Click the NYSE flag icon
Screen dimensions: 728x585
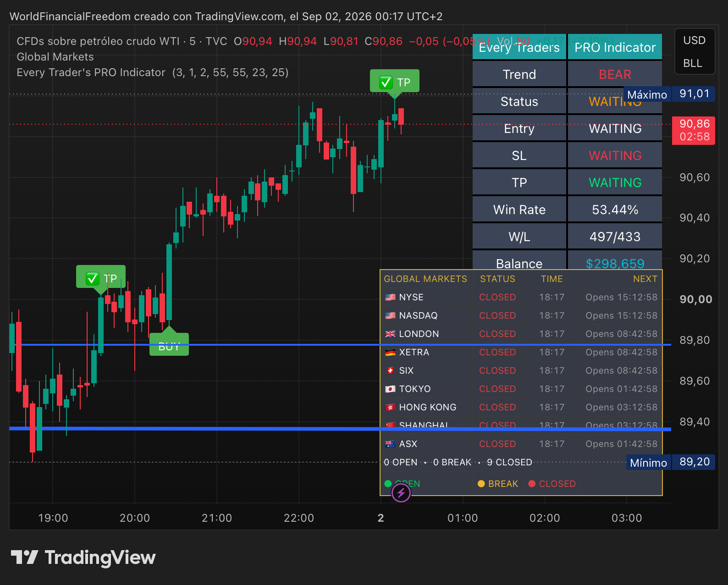coord(390,297)
